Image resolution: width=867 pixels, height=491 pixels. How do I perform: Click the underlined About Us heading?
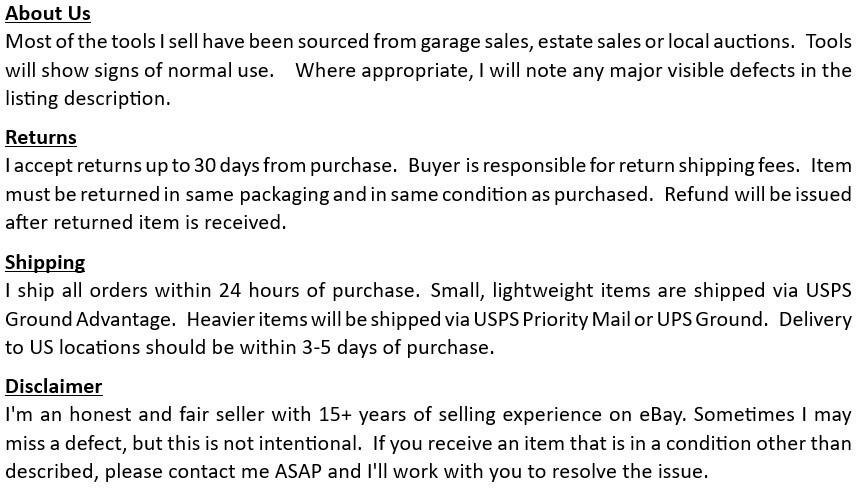48,13
